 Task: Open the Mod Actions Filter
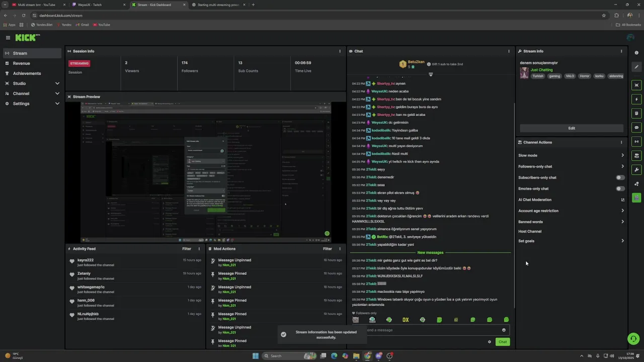point(328,249)
